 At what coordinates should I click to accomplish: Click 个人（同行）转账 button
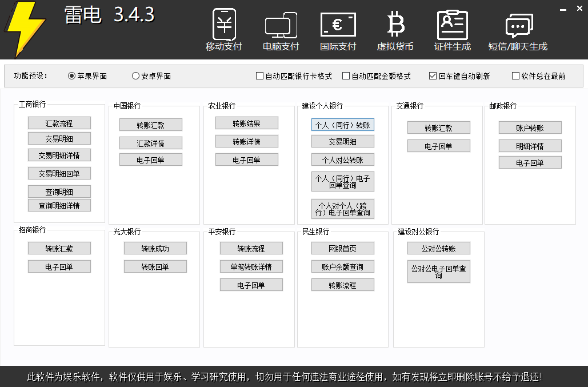click(343, 125)
